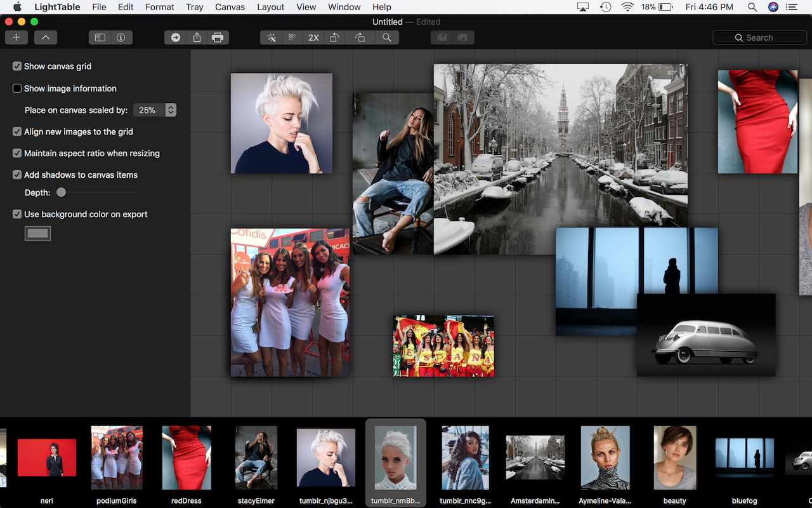This screenshot has height=508, width=812.
Task: Toggle the sidebar panel icon
Action: [x=100, y=37]
